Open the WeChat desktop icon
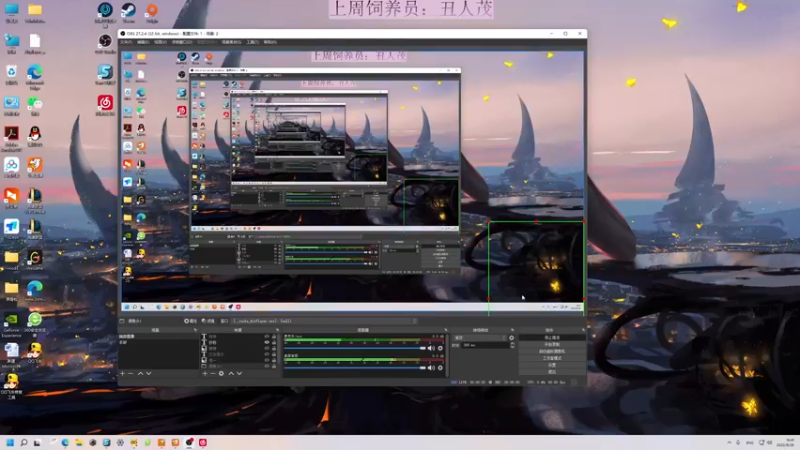This screenshot has width=800, height=450. [x=35, y=106]
